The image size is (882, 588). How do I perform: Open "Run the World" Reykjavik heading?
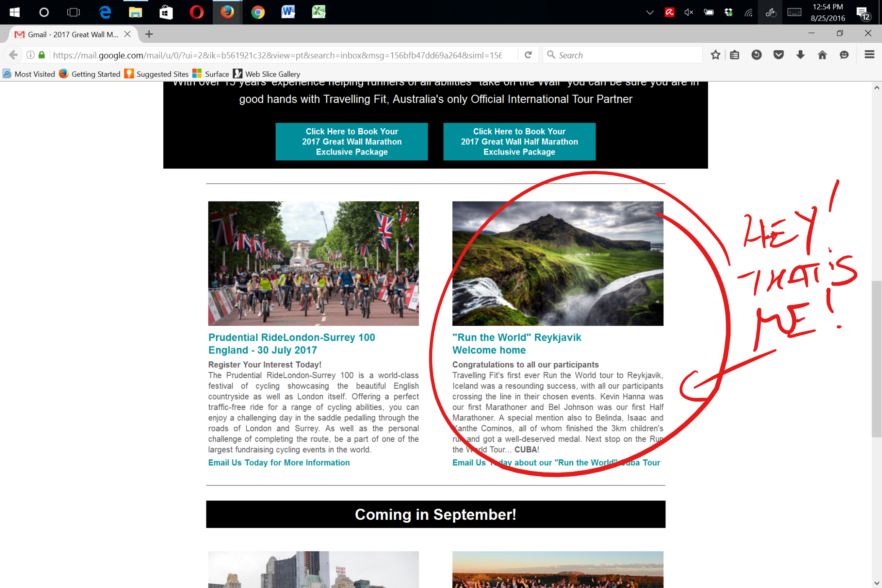pyautogui.click(x=517, y=344)
